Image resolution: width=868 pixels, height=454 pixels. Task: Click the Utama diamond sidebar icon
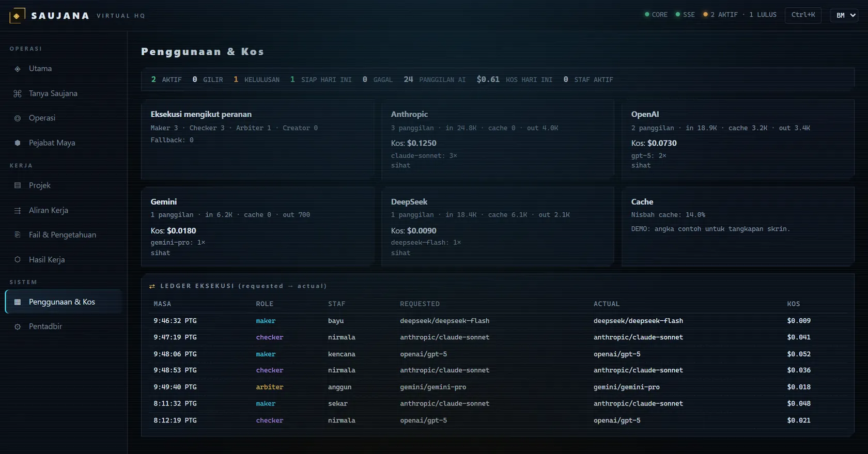point(18,69)
